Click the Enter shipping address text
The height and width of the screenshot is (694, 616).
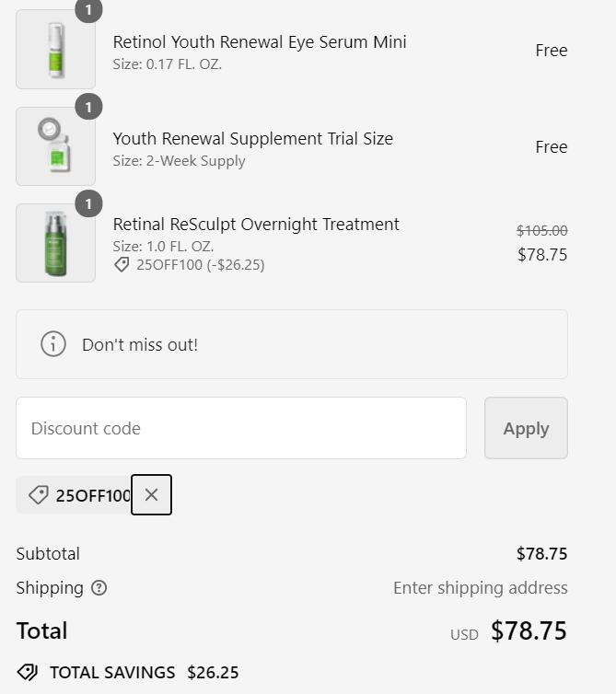coord(481,588)
